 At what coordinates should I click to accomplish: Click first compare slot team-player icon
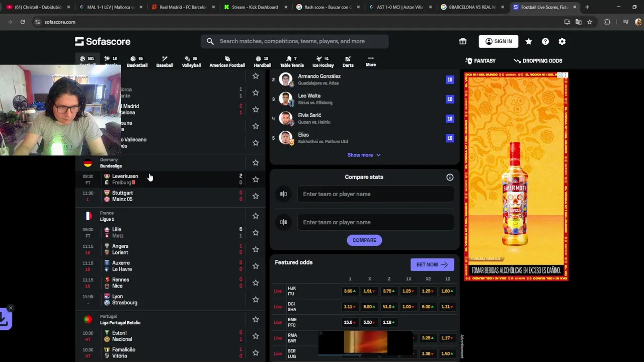[284, 194]
